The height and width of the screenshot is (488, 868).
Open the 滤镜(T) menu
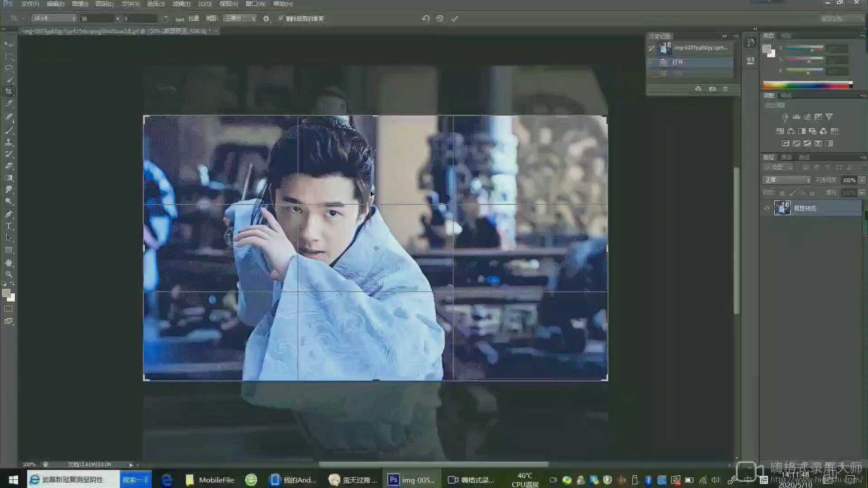coord(181,4)
